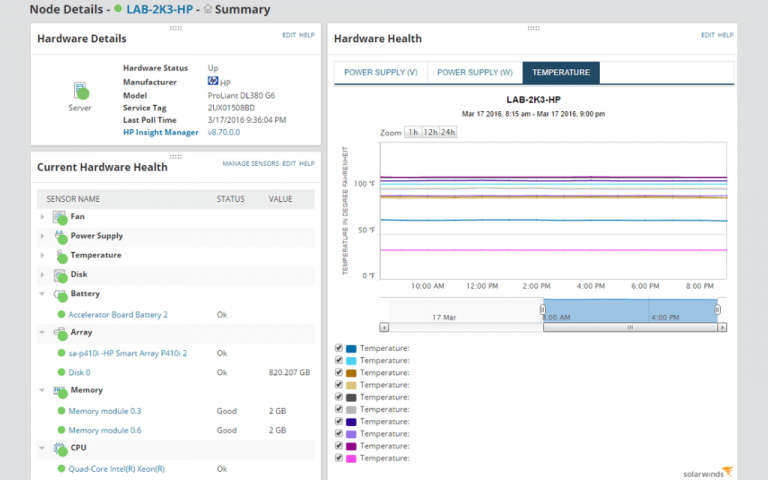Toggle the magenta Temperature series checkbox
The image size is (768, 480).
(339, 458)
